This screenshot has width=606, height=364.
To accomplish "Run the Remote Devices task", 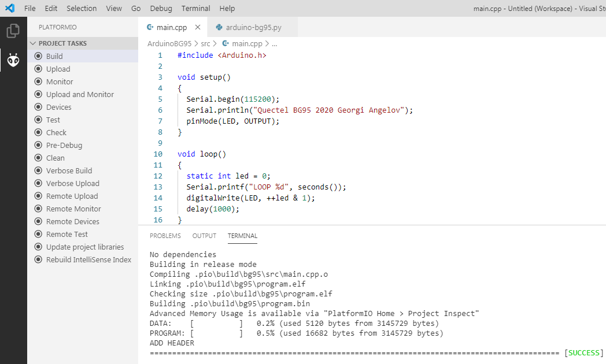I will 83,221.
